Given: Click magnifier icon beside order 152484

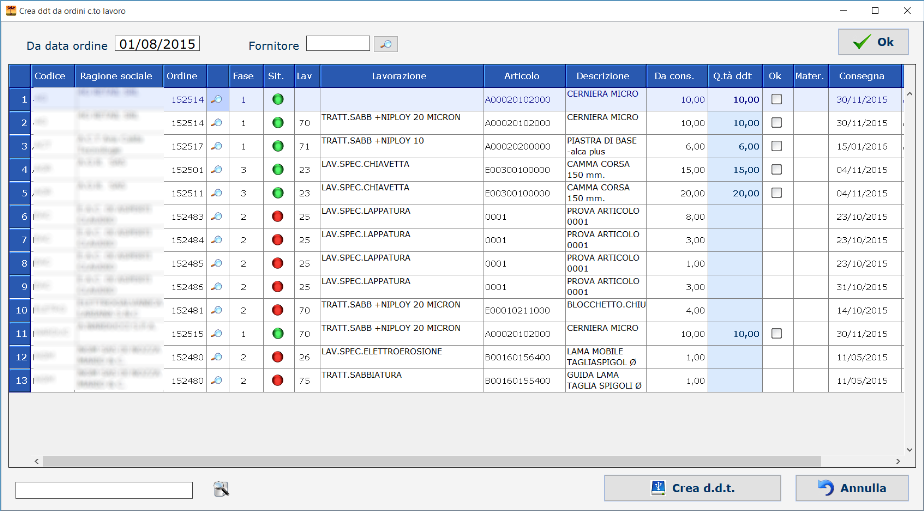Looking at the screenshot, I should tap(217, 240).
